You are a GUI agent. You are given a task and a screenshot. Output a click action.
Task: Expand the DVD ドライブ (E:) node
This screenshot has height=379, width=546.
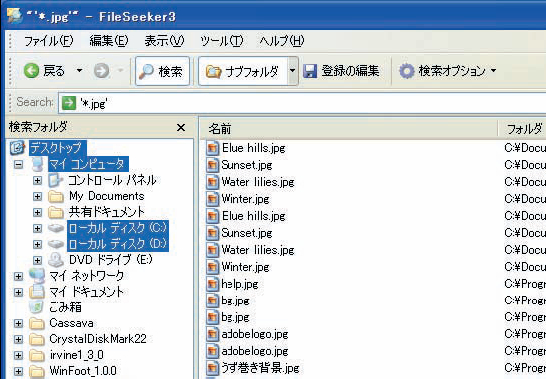[37, 260]
